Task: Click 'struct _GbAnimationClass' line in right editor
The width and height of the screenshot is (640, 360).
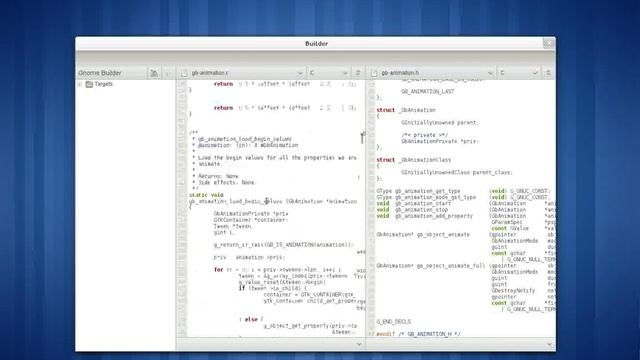Action: click(x=413, y=160)
